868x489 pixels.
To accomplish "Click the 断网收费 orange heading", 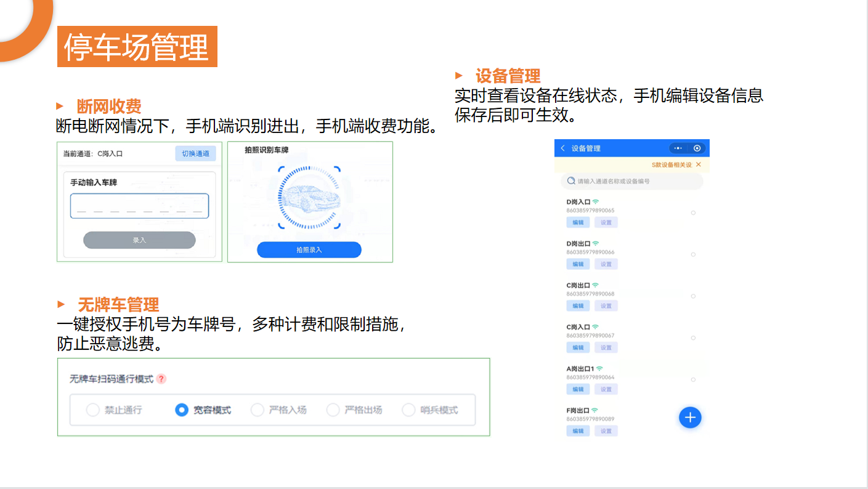I will (x=109, y=107).
